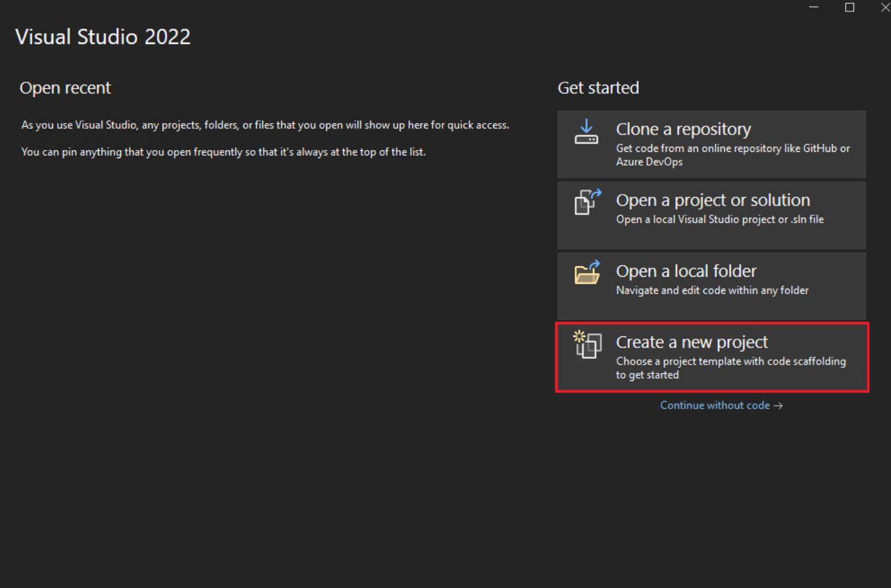Close the Visual Studio 2022 start window
This screenshot has width=891, height=588.
(885, 7)
